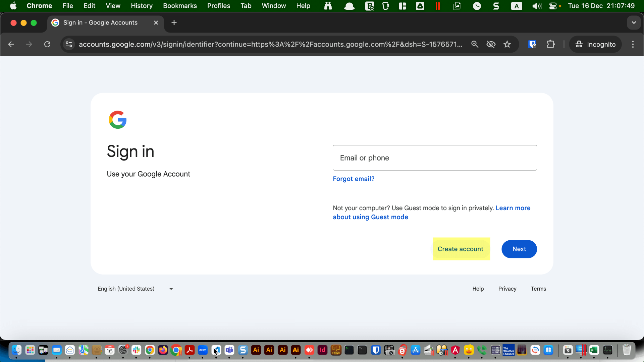The height and width of the screenshot is (362, 644).
Task: Launch Cyberduck from the dock
Action: (469, 350)
